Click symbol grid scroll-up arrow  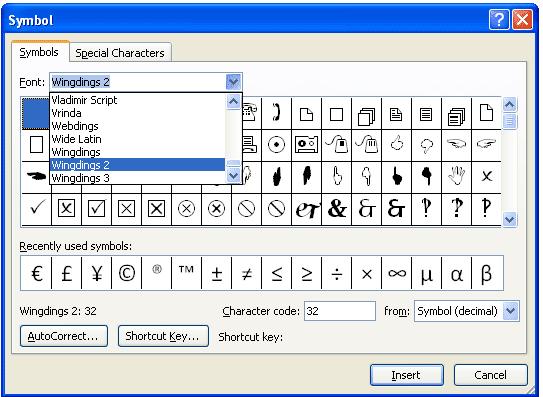pyautogui.click(x=509, y=105)
